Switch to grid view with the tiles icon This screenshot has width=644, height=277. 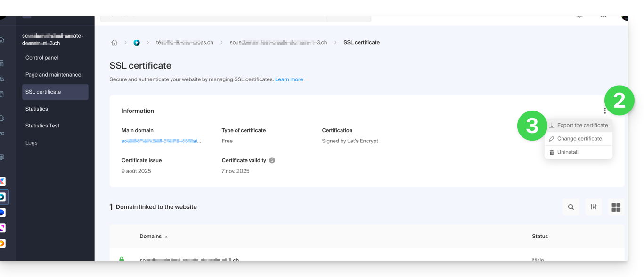616,207
